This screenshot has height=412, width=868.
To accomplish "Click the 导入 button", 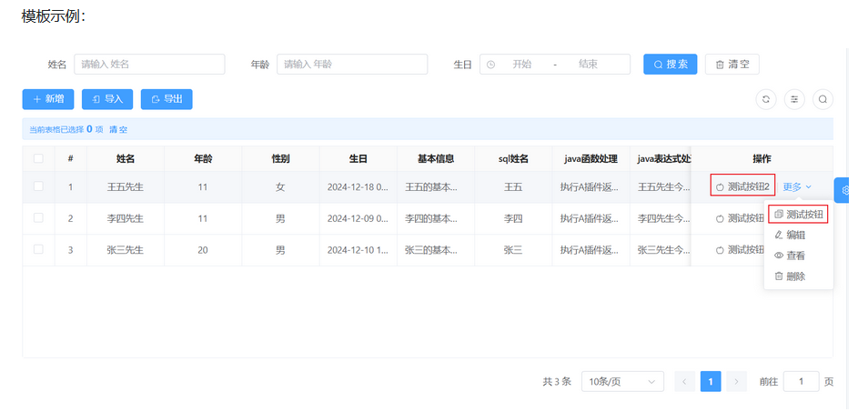I will (x=107, y=99).
